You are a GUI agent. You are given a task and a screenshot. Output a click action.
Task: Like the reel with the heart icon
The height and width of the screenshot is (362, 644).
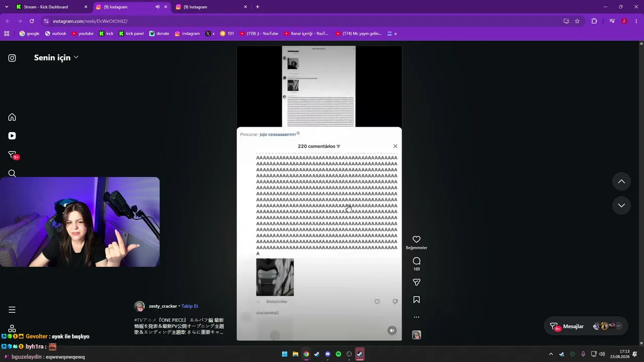417,239
